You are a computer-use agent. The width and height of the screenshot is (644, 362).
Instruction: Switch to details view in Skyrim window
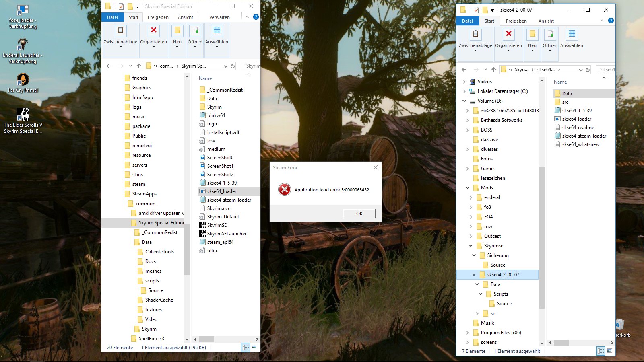click(x=246, y=347)
